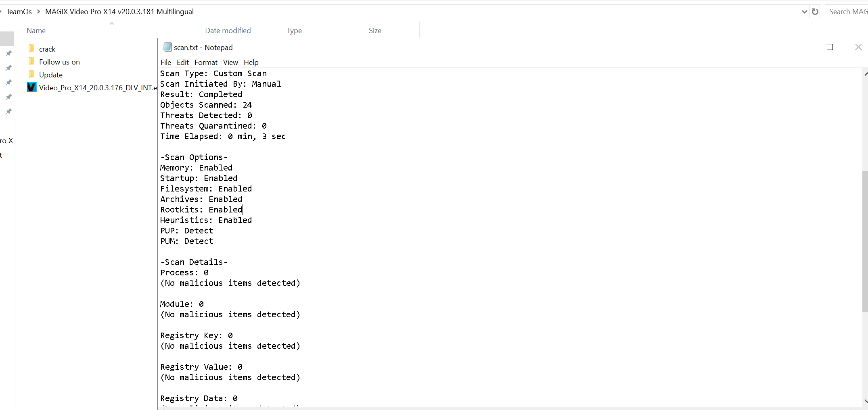
Task: Sort files by the Size column
Action: point(375,30)
